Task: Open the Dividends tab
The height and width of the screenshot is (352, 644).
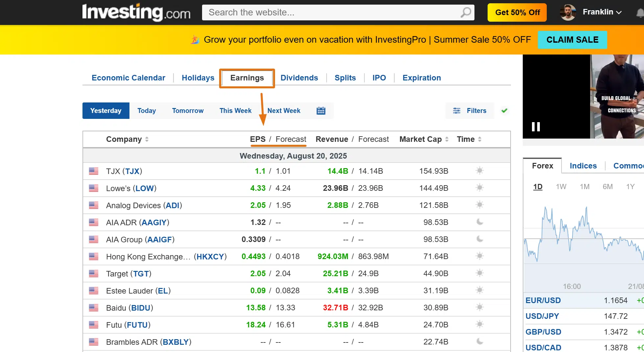Action: [x=299, y=78]
